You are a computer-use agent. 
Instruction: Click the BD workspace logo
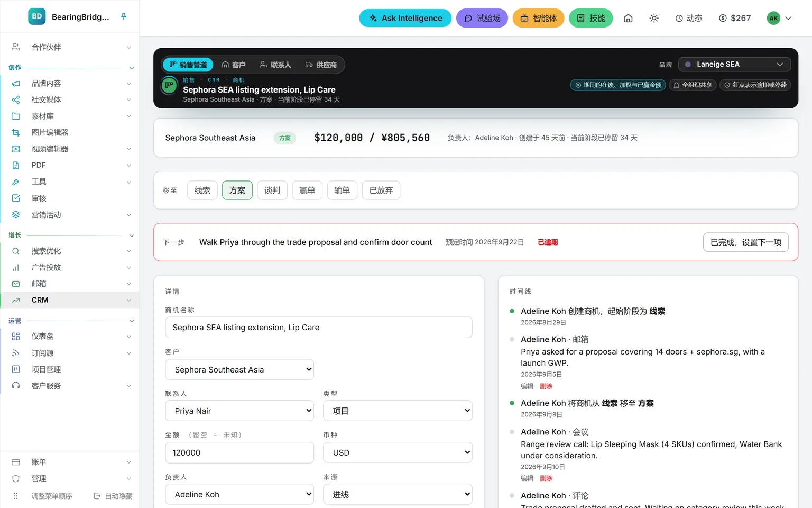37,16
